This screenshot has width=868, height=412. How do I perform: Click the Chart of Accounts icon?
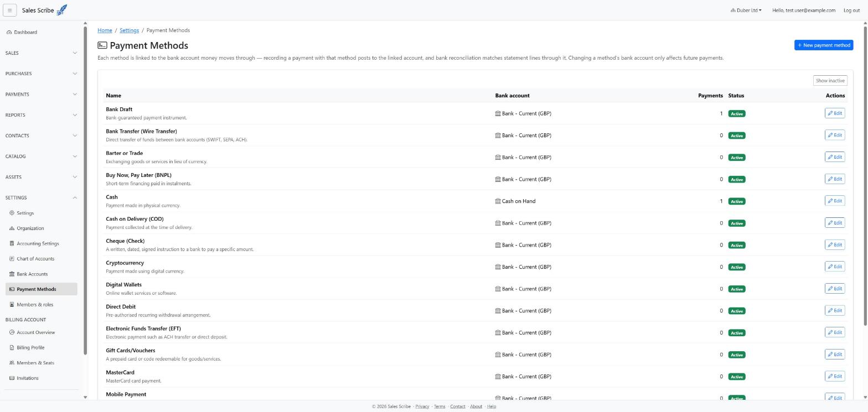pos(12,259)
